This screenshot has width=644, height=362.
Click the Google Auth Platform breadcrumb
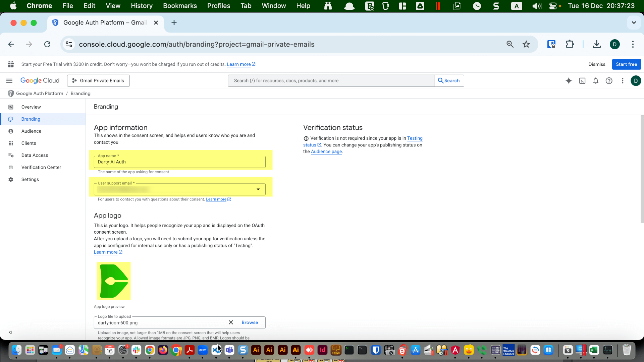40,93
